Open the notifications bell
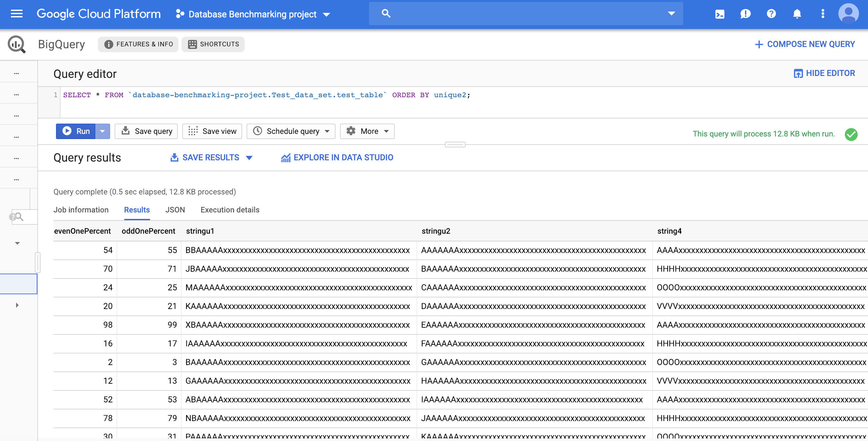Image resolution: width=868 pixels, height=441 pixels. pos(797,14)
